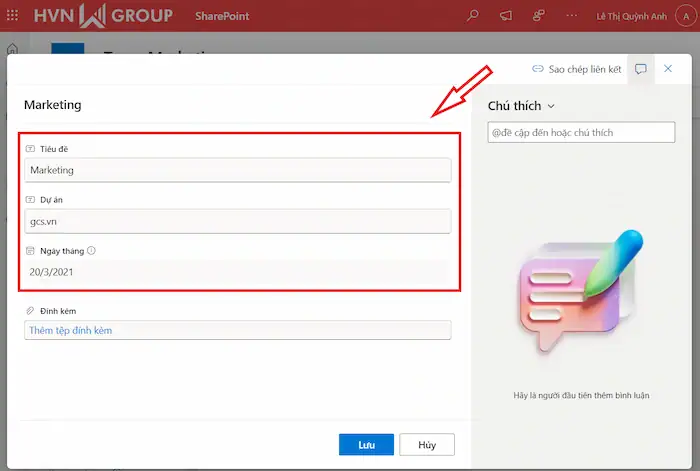Click the HVN Group logo
The width and height of the screenshot is (700, 471).
(x=104, y=16)
